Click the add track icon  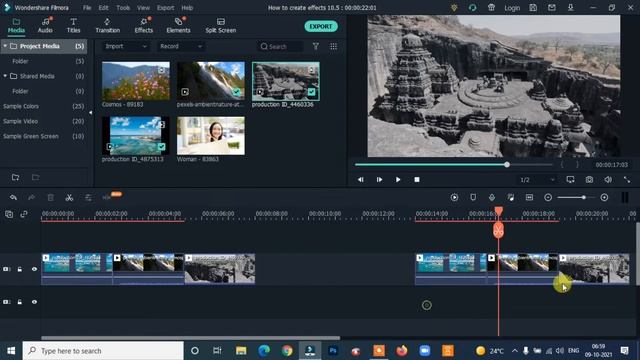point(9,214)
